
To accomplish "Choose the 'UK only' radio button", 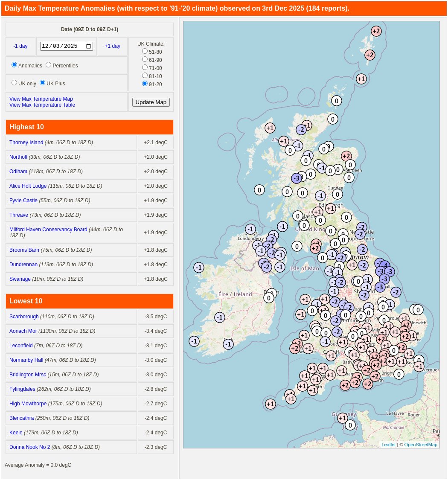I will pos(14,83).
